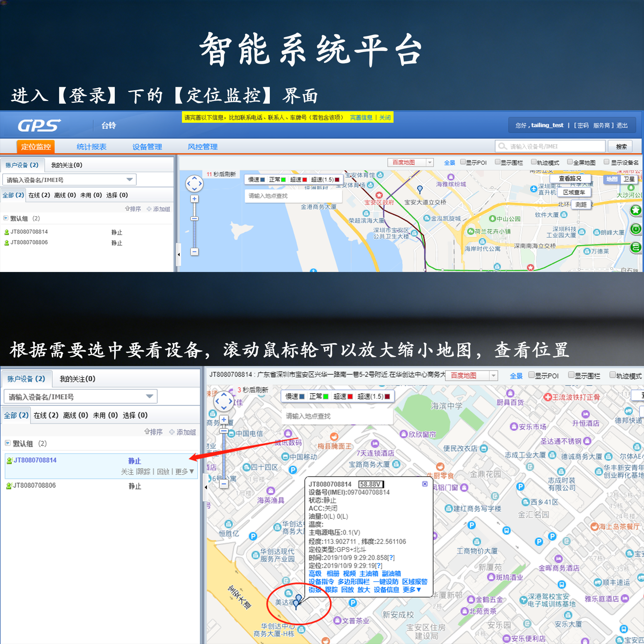Toggle 显示围栏 checkbox in top toolbar
The height and width of the screenshot is (644, 644).
coord(498,162)
